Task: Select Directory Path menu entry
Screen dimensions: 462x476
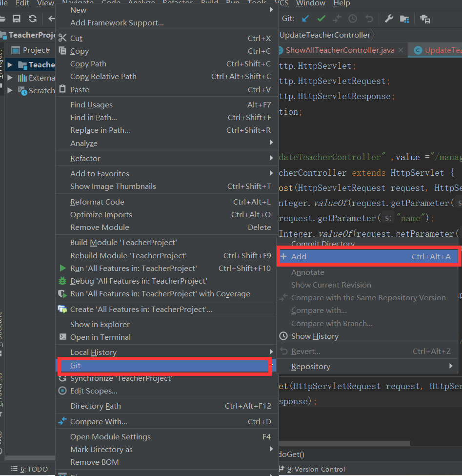Action: (x=167, y=406)
